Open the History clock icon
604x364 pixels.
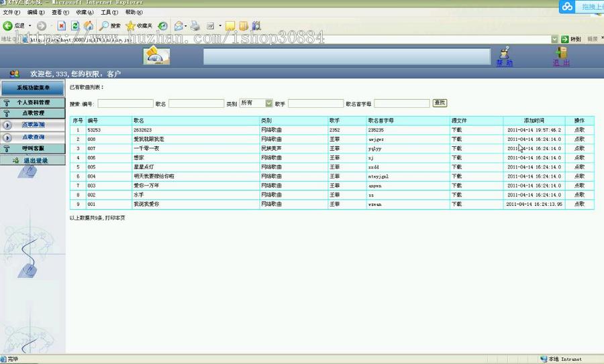coord(163,25)
